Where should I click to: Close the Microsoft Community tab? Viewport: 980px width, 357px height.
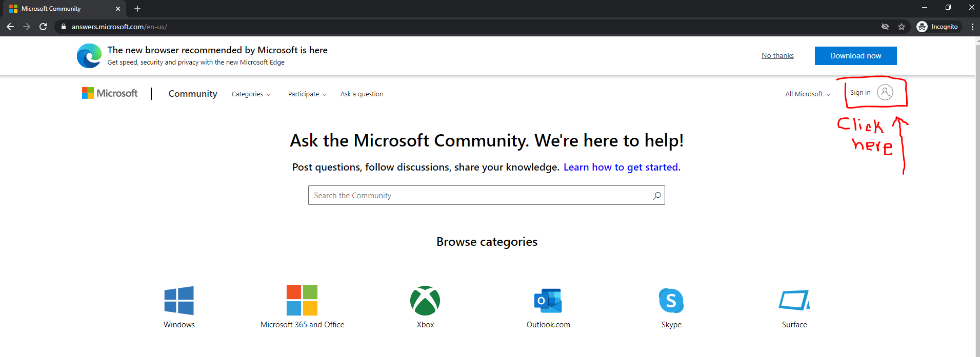click(117, 9)
